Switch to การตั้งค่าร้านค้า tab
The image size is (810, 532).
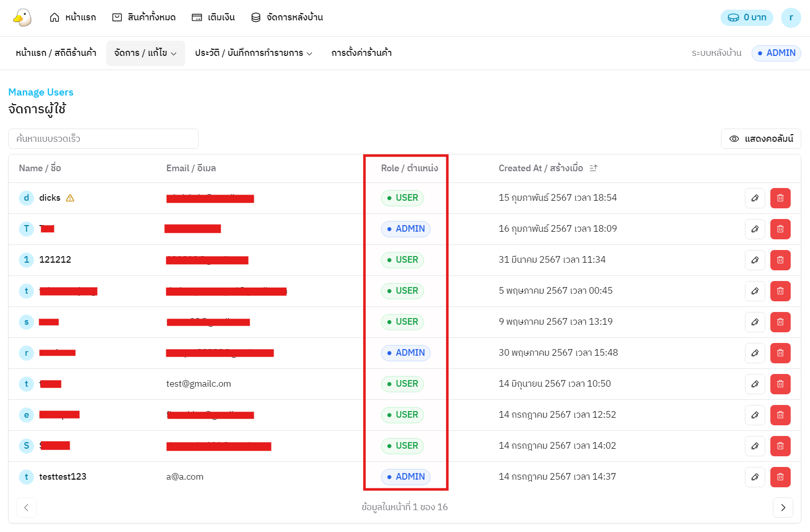361,53
